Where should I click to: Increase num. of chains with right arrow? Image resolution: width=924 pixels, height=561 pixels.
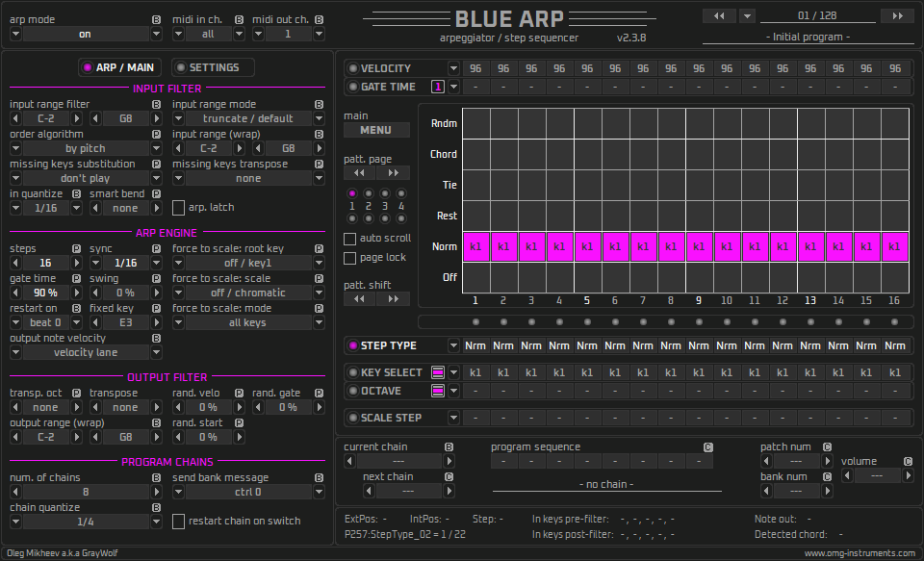coord(156,492)
